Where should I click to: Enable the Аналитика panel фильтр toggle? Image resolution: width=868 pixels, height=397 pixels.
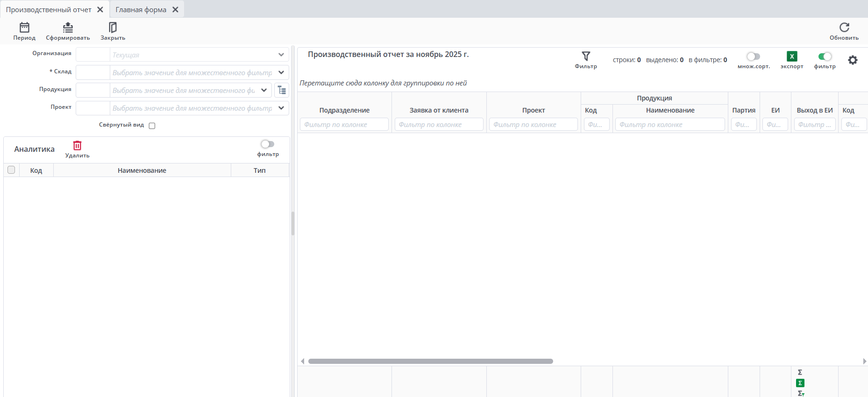click(268, 144)
